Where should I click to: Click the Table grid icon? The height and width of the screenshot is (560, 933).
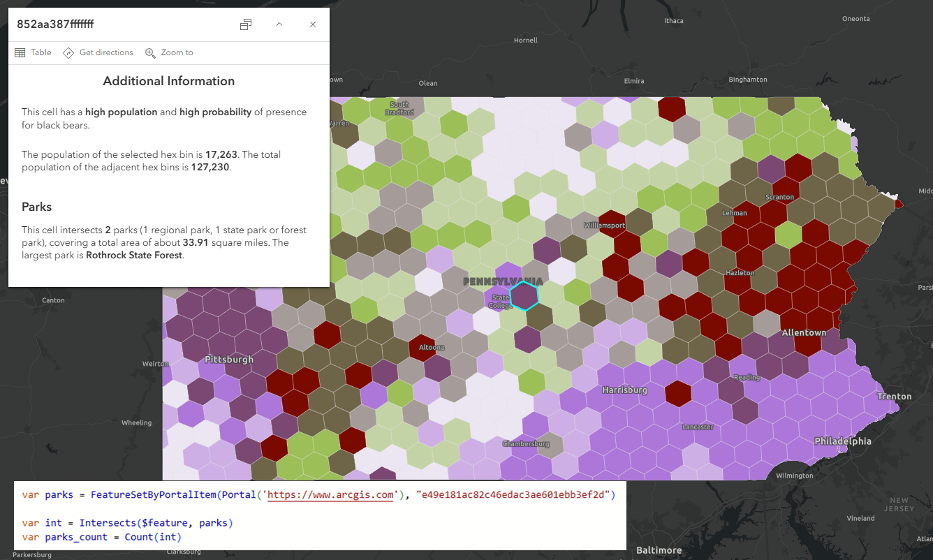point(20,53)
